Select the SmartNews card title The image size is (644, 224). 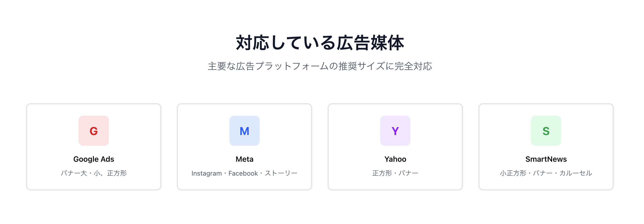[x=546, y=159]
